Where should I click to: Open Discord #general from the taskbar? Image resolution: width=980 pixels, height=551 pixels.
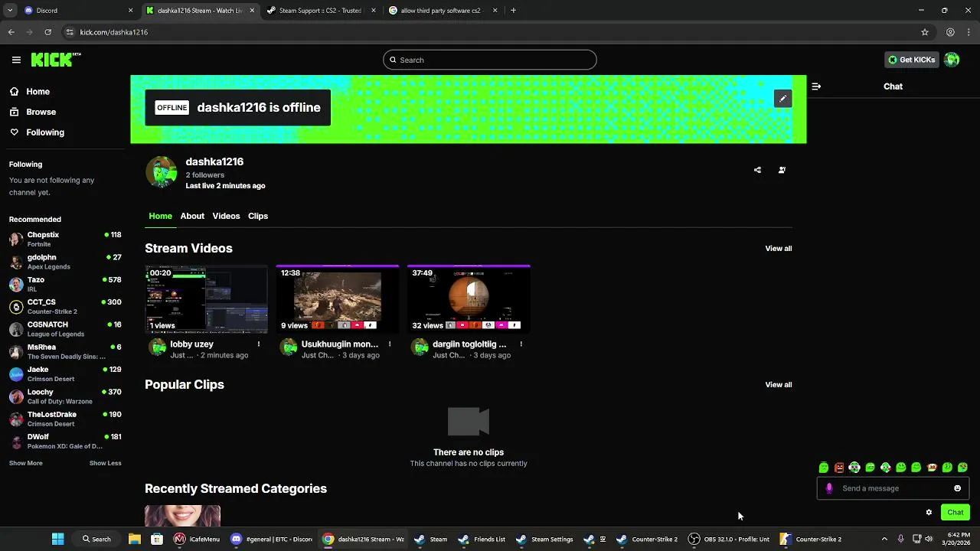click(272, 539)
